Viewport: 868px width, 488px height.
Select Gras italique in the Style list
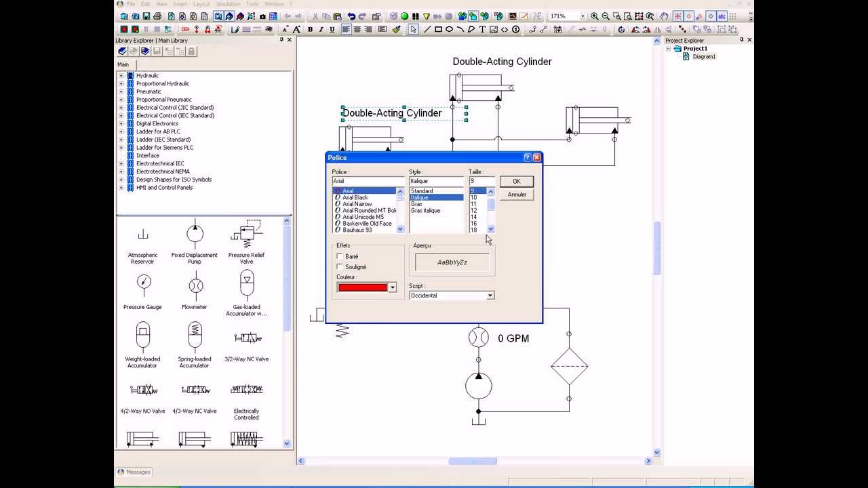(426, 211)
